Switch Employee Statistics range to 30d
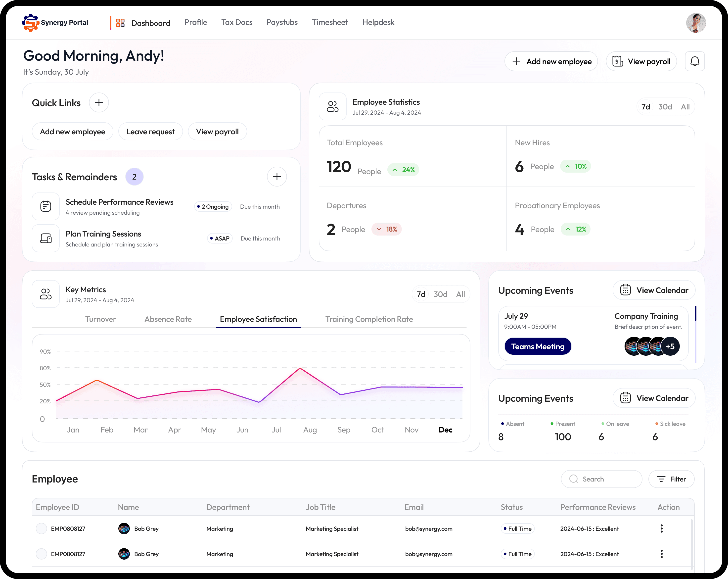Viewport: 728px width, 579px height. 665,107
